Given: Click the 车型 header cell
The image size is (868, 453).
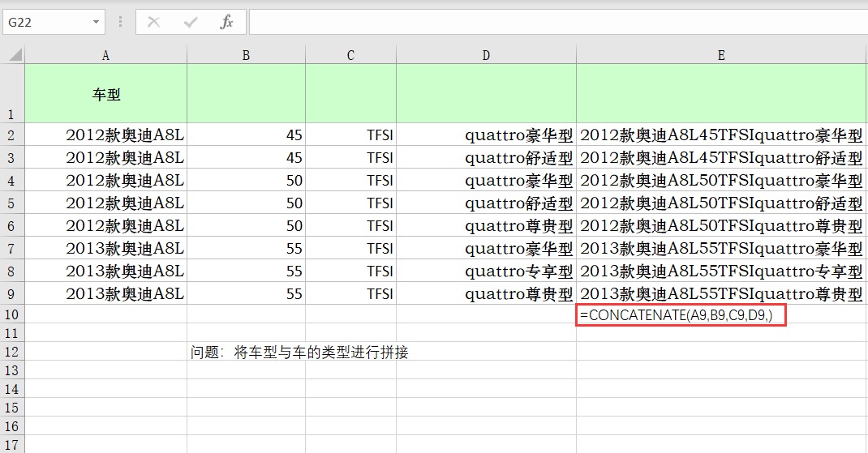Looking at the screenshot, I should [x=105, y=93].
